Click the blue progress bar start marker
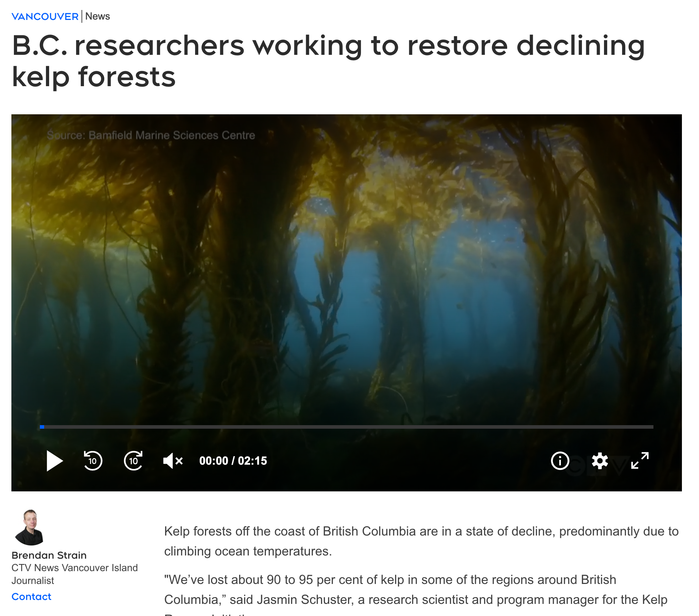699x616 pixels. click(42, 427)
